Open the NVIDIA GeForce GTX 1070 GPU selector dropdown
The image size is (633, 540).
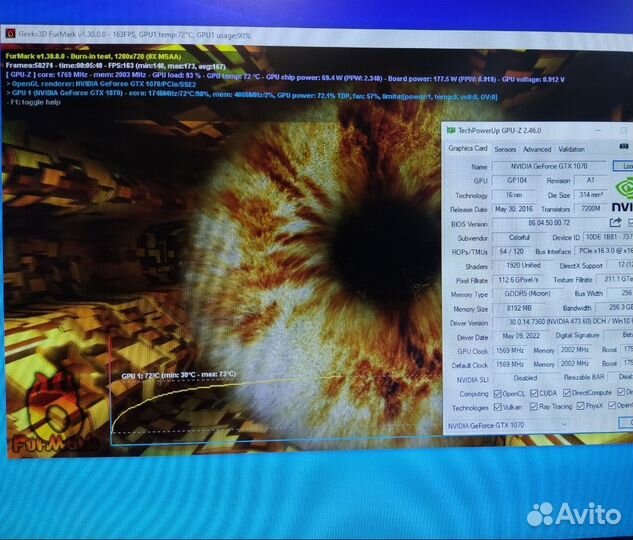point(508,425)
